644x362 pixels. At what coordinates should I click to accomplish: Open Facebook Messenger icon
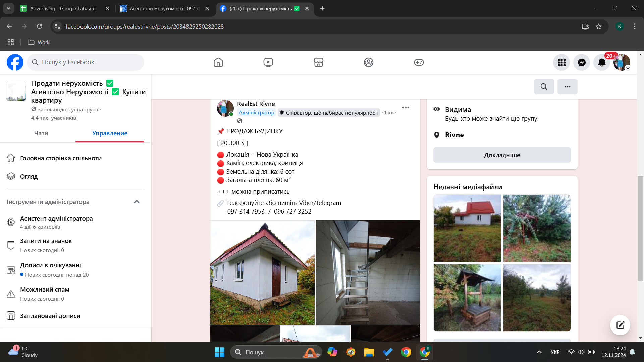point(582,62)
